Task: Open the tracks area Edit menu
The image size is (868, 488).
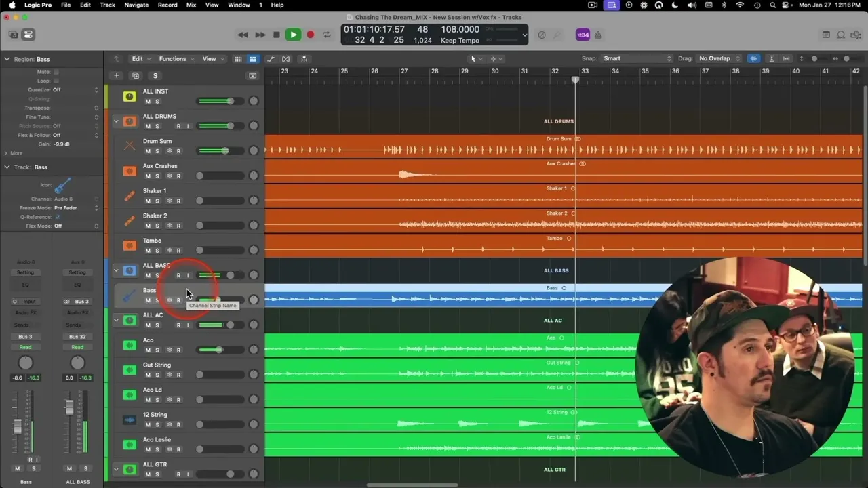Action: pyautogui.click(x=140, y=59)
